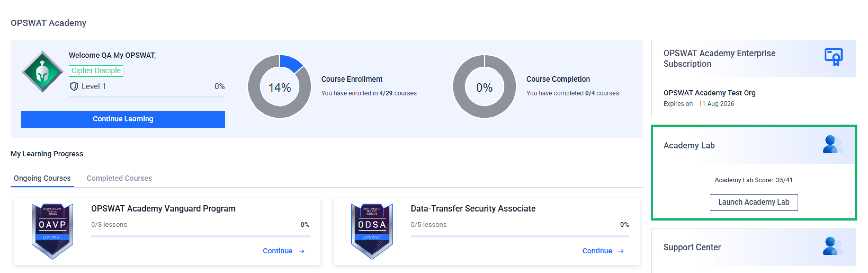868x273 pixels.
Task: Click the arrow next to Data-Transfer Continue
Action: point(621,251)
